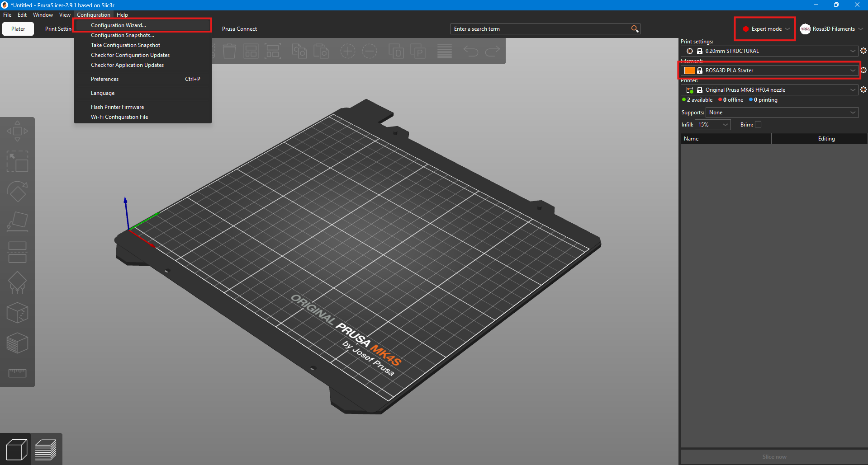Open printer settings edit gear icon
Screen dimensions: 868x465
point(863,89)
